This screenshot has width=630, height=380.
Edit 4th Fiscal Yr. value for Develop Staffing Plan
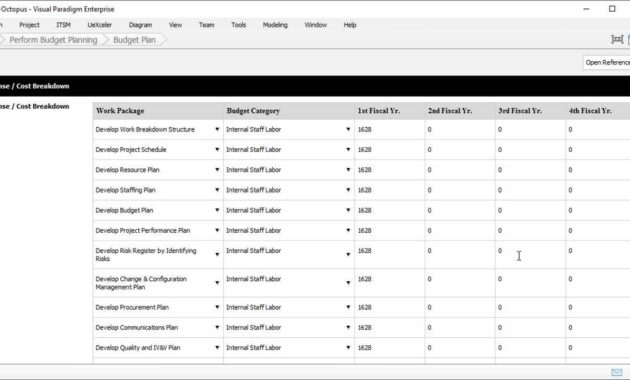598,190
